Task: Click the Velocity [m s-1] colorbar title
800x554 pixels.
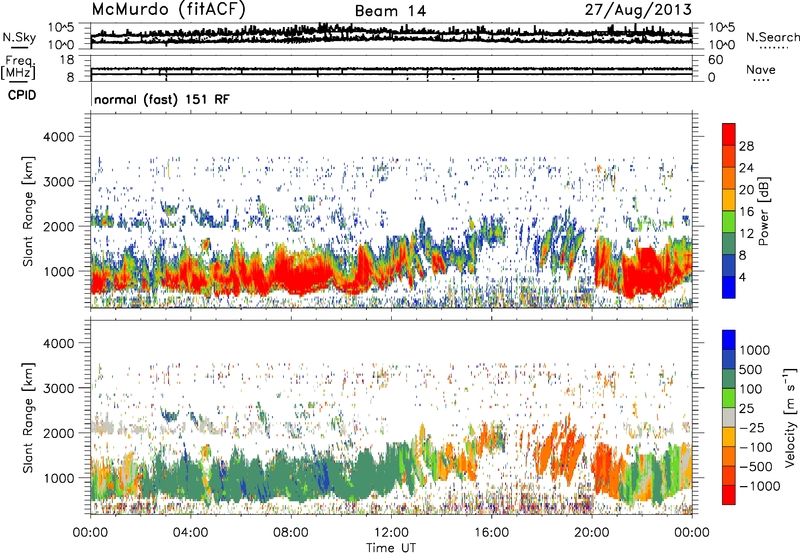Action: pyautogui.click(x=790, y=417)
